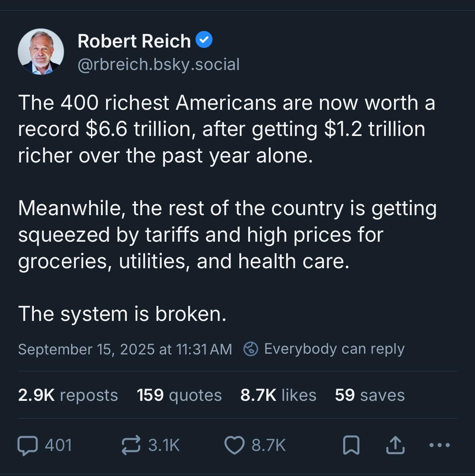Save post with bookmark icon
The width and height of the screenshot is (475, 476).
(351, 445)
